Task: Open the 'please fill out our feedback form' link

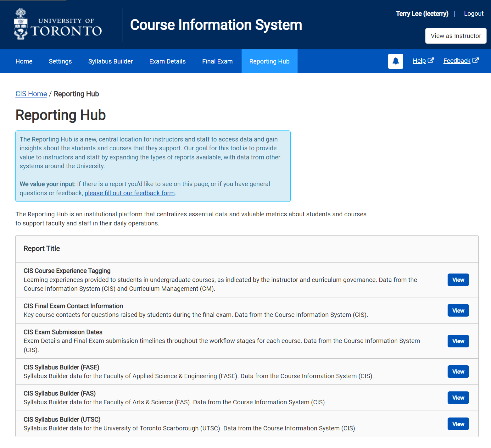Action: [x=130, y=193]
